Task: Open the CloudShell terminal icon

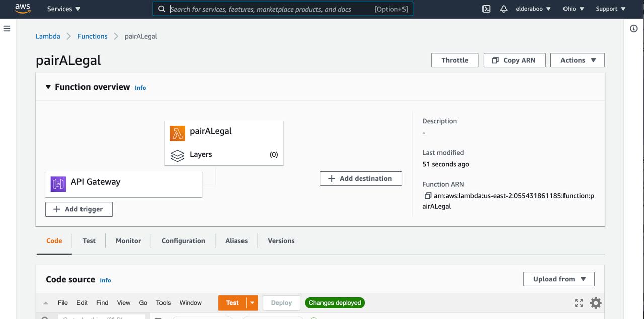Action: point(486,9)
